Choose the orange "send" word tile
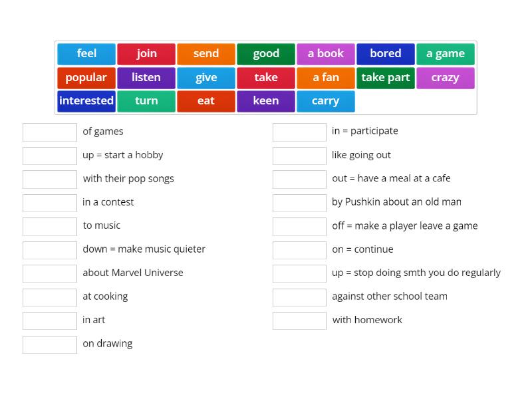Screen dimensions: 532x399 tap(206, 54)
